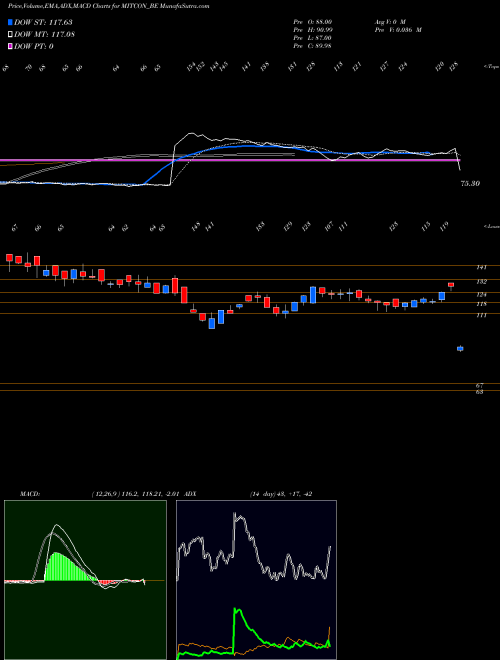The image size is (500, 660).
Task: Click the first red candle of the series
Action: [9, 258]
